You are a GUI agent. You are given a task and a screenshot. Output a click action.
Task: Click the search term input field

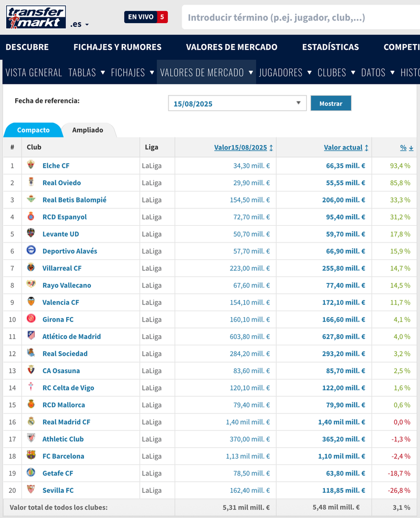point(299,17)
